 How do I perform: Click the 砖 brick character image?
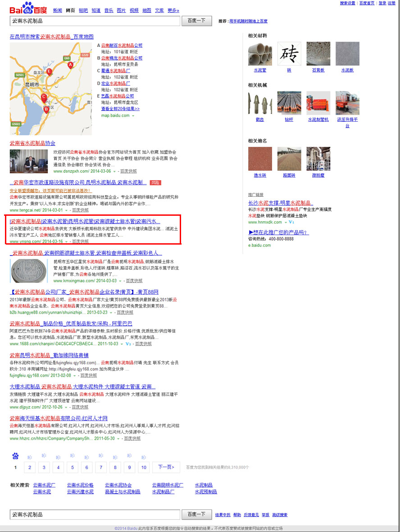tap(289, 54)
